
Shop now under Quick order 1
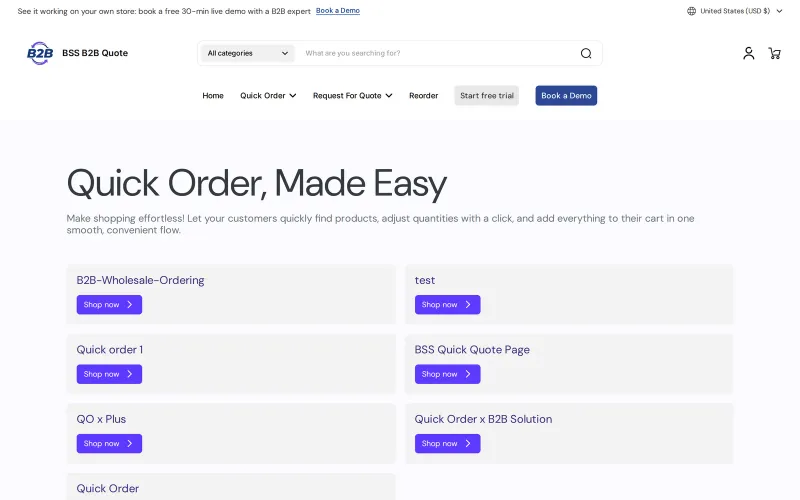109,374
